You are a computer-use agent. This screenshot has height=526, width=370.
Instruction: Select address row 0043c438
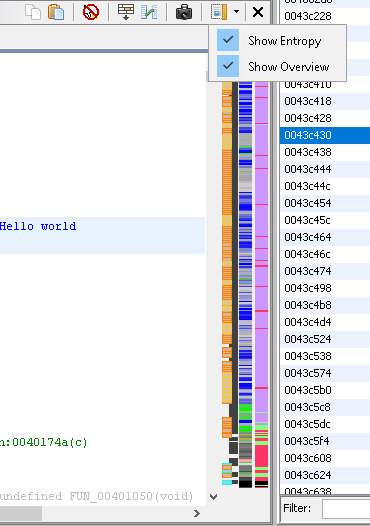(x=325, y=152)
